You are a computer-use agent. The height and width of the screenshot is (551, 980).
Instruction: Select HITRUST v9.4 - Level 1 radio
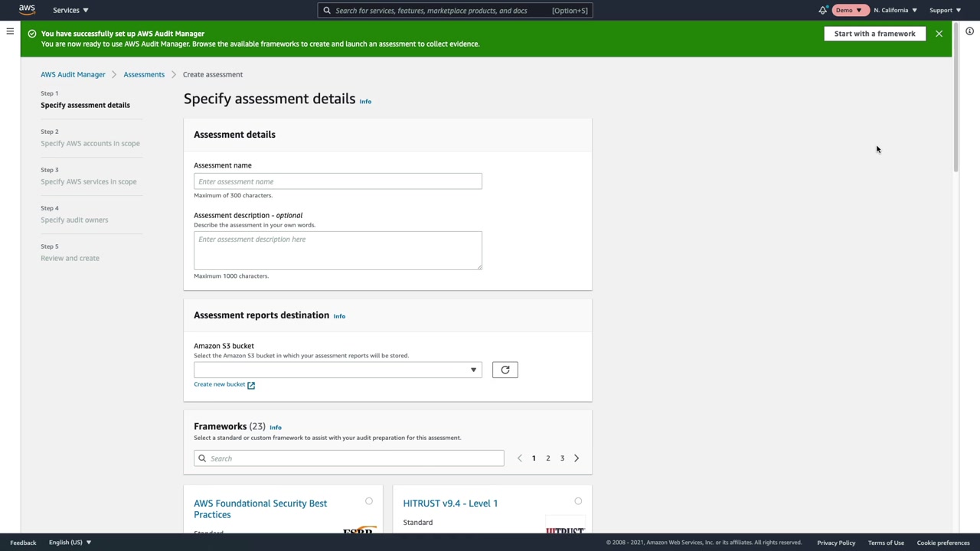578,501
